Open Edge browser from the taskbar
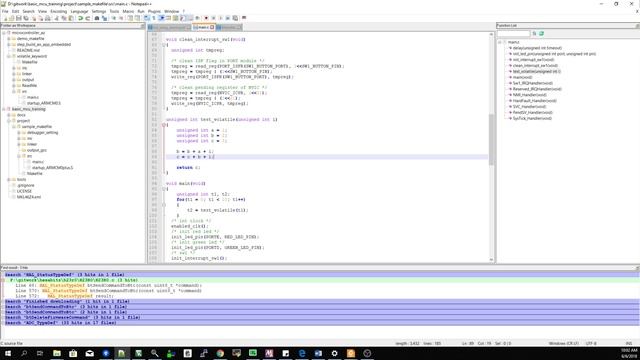 coord(302,353)
